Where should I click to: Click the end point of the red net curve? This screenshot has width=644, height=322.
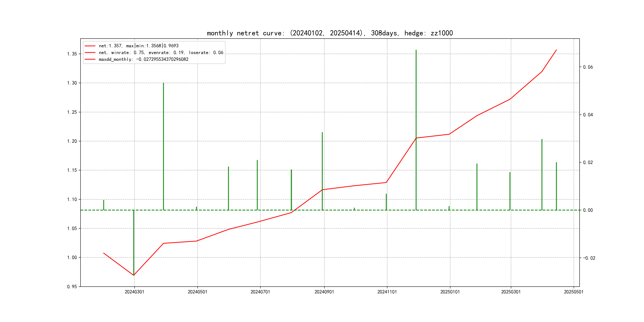pyautogui.click(x=556, y=50)
